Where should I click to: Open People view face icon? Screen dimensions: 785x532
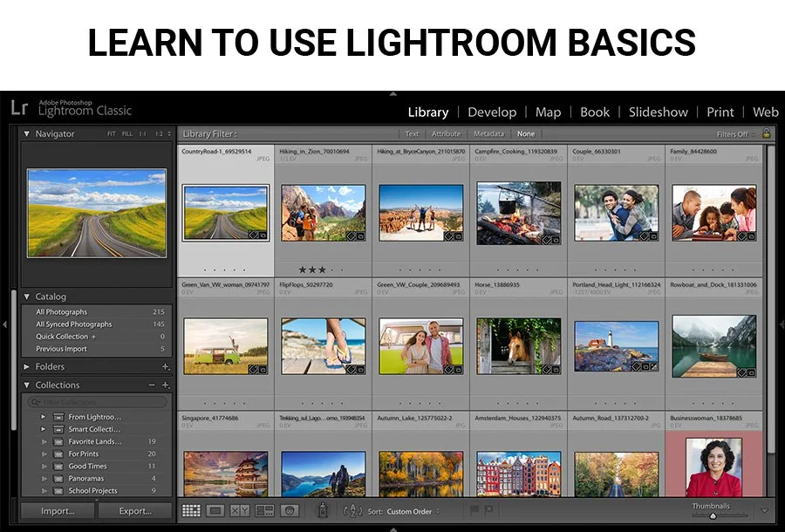pos(290,510)
